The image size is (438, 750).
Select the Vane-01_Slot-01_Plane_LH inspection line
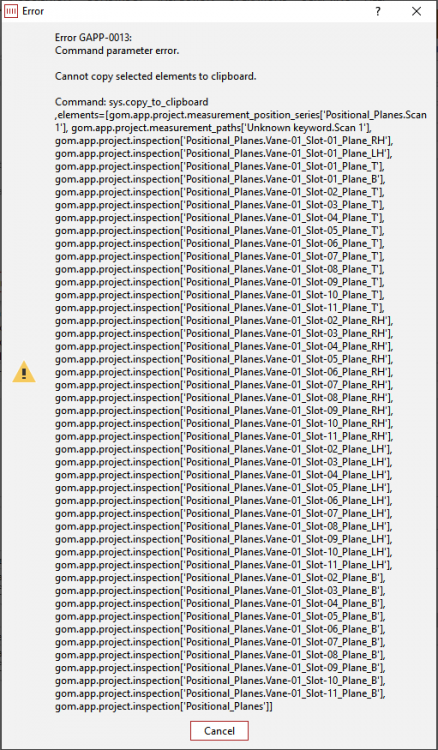click(x=224, y=154)
